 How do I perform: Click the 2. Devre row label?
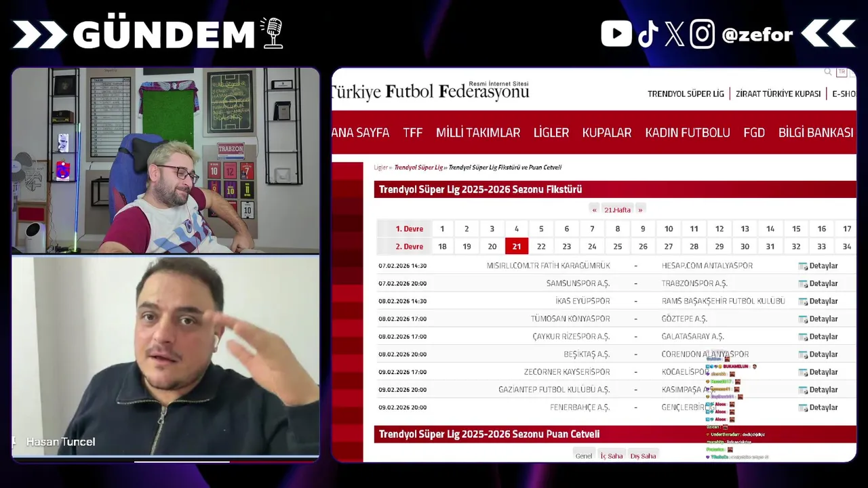click(x=409, y=247)
